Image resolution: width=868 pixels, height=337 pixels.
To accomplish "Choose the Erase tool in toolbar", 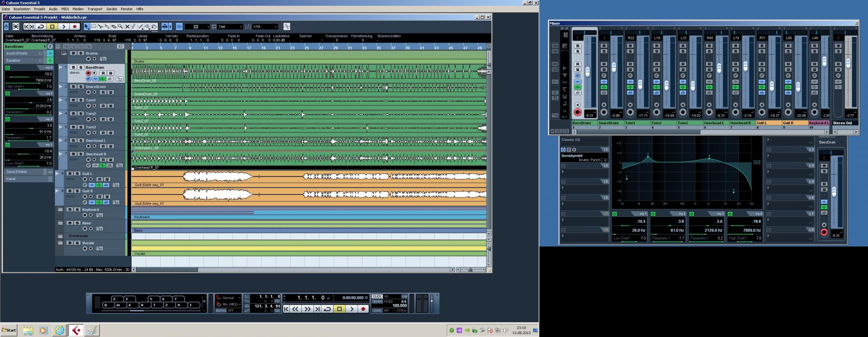I will pos(114,27).
